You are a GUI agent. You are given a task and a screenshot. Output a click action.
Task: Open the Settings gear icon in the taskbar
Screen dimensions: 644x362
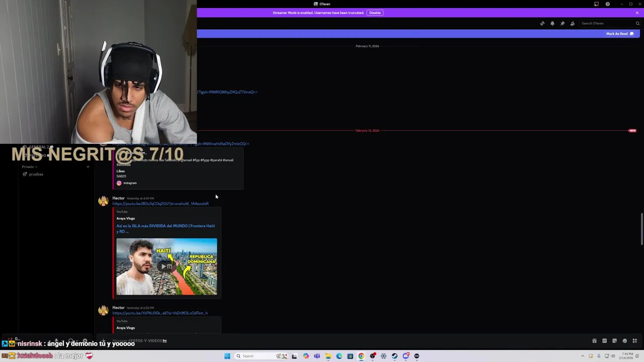coord(383,356)
